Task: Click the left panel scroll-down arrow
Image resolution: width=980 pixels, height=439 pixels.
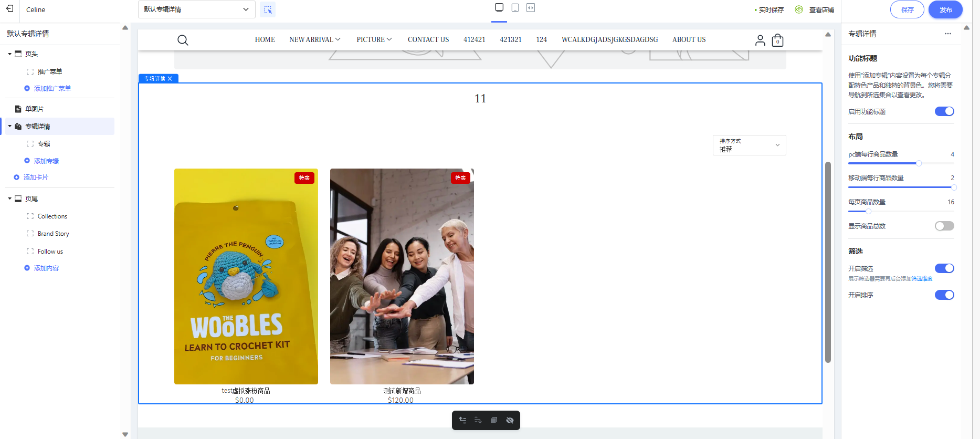Action: 125,434
